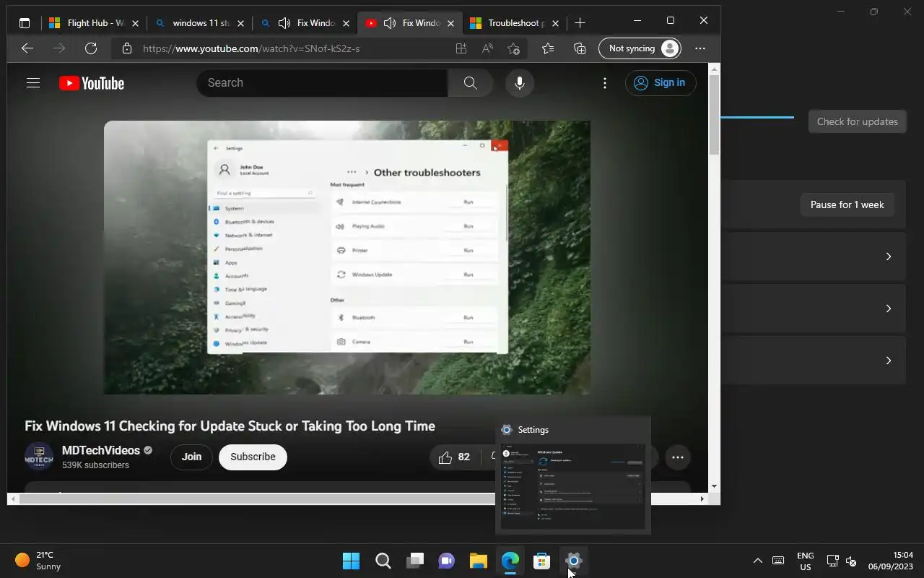924x578 pixels.
Task: Click Pause for 1 week in Settings window
Action: [847, 204]
